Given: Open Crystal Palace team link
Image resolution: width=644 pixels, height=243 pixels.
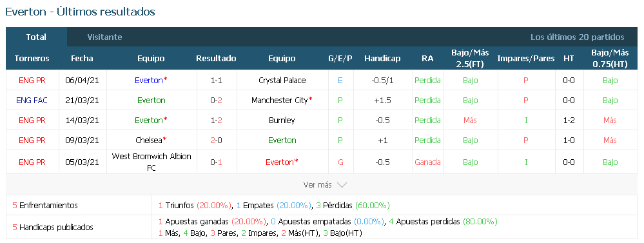Looking at the screenshot, I should point(282,81).
